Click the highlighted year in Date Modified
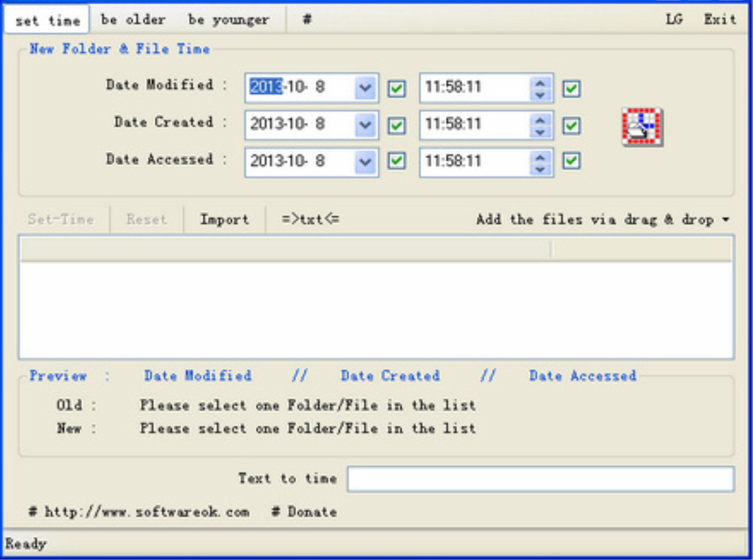The width and height of the screenshot is (753, 560). click(x=266, y=88)
